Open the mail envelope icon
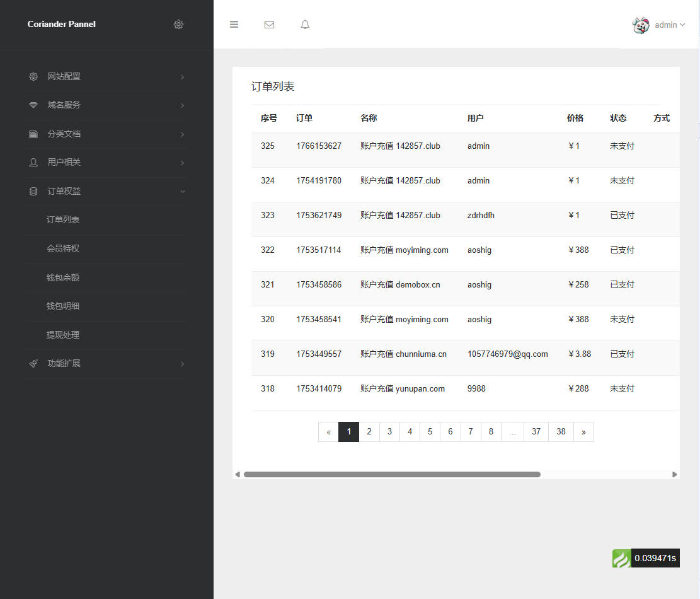This screenshot has width=700, height=599. [269, 25]
